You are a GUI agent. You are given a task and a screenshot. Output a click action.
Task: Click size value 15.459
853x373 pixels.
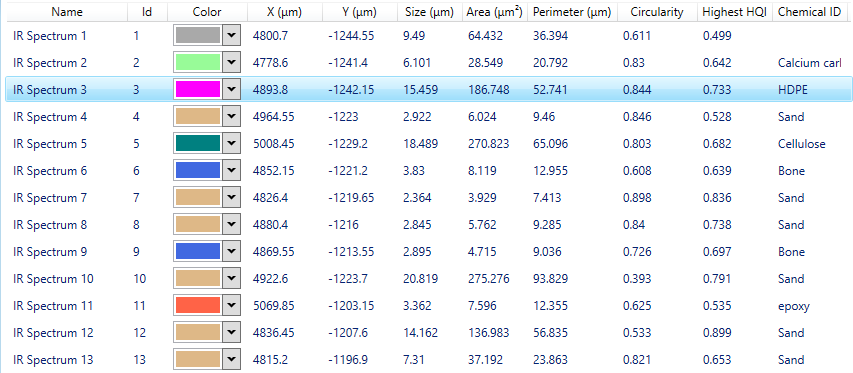(x=421, y=90)
